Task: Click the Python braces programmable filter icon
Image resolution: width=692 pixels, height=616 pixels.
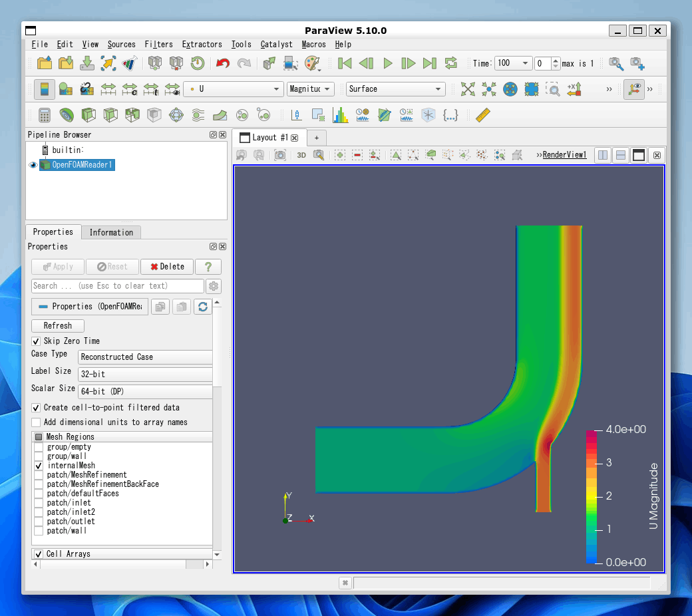Action: click(x=450, y=115)
